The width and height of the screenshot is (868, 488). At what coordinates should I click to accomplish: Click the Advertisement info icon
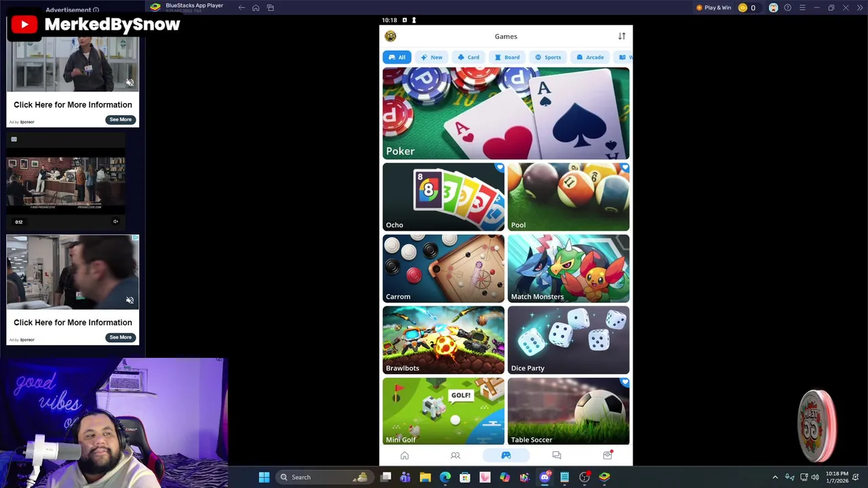click(x=96, y=10)
